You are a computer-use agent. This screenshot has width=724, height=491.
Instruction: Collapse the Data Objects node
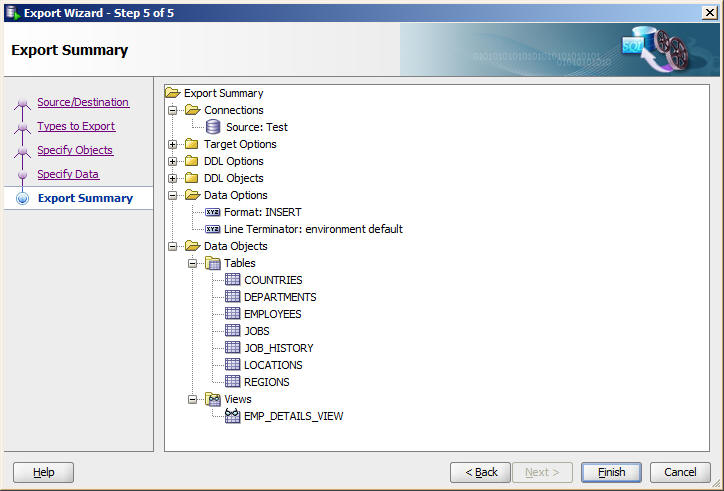pos(172,246)
